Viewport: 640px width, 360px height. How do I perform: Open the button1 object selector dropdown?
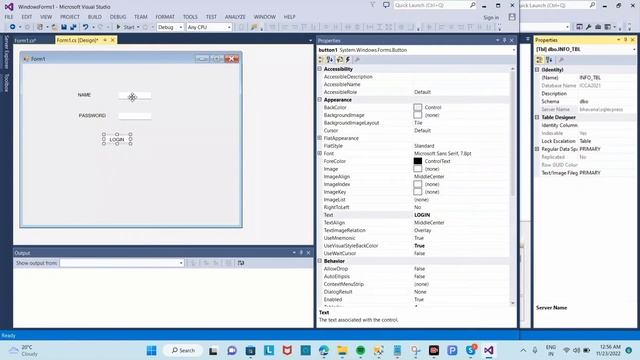513,50
